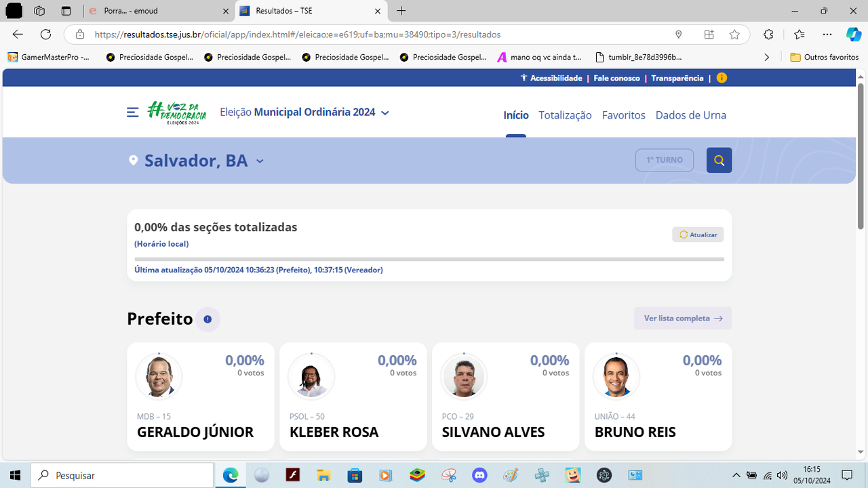
Task: Click the favorite star in address bar
Action: (x=734, y=35)
